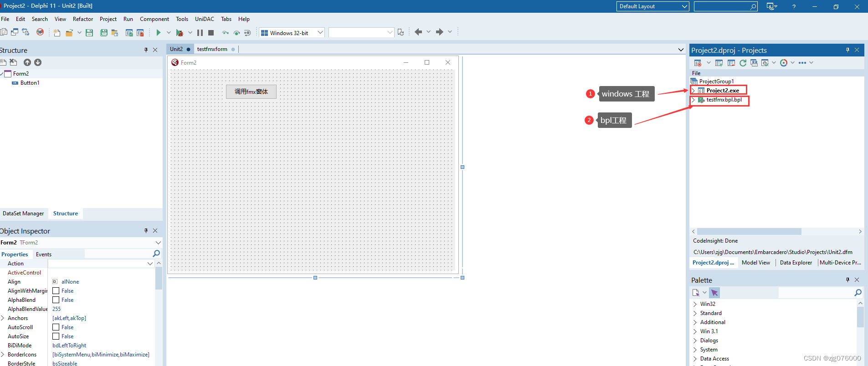Click Move Up arrow in Structure panel
Screen dimensions: 868x366
[x=27, y=62]
